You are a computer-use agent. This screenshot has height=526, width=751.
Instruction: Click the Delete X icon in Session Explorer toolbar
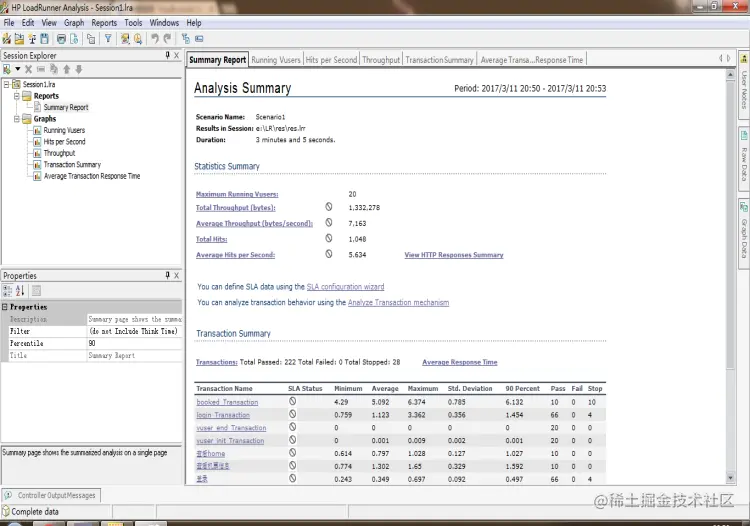coord(29,69)
